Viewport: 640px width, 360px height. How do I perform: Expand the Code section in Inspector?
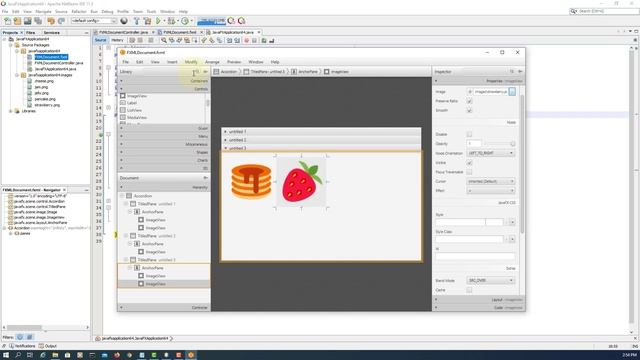(478, 307)
